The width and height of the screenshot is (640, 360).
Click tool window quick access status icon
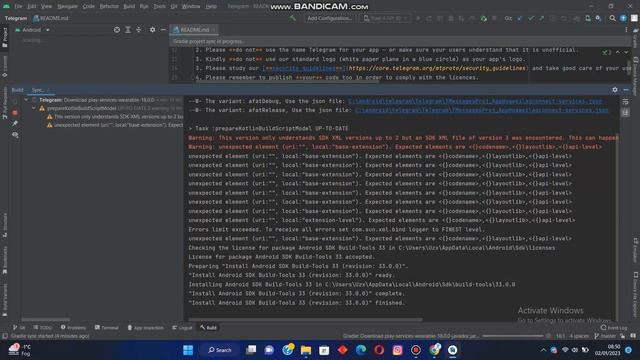point(5,336)
